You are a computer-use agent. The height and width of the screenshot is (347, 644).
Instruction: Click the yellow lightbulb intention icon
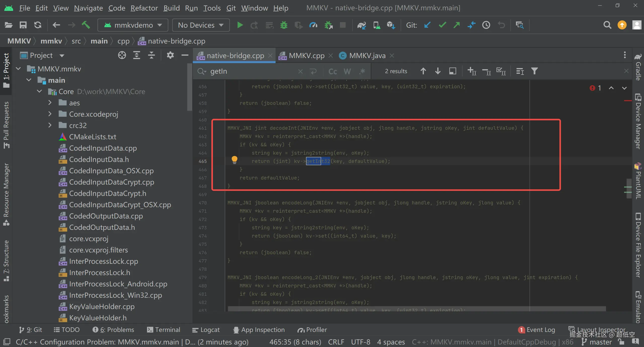coord(234,160)
